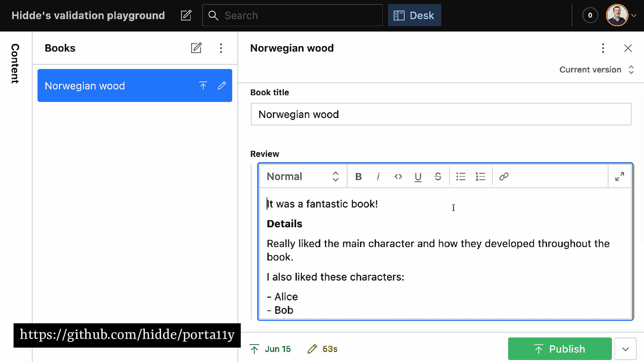Viewport: 644px width, 362px height.
Task: Click the publish status arrow on Norwegian wood row
Action: pos(203,85)
